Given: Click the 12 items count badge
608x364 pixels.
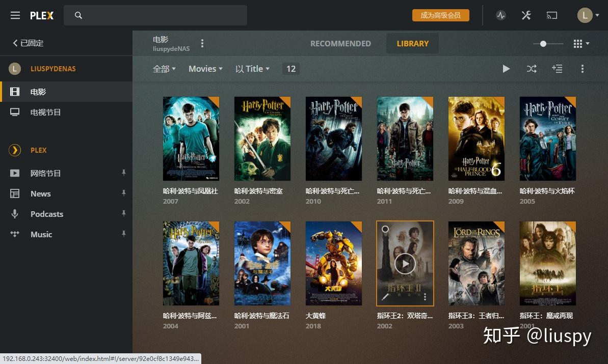Looking at the screenshot, I should 291,69.
